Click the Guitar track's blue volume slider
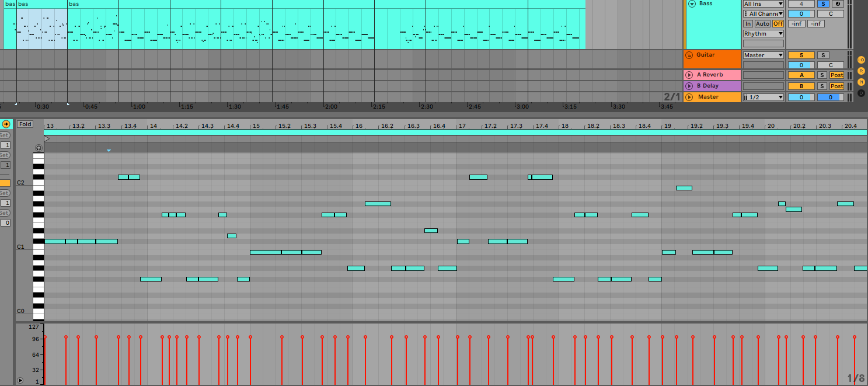Screen dimensions: 868x386 (x=801, y=65)
